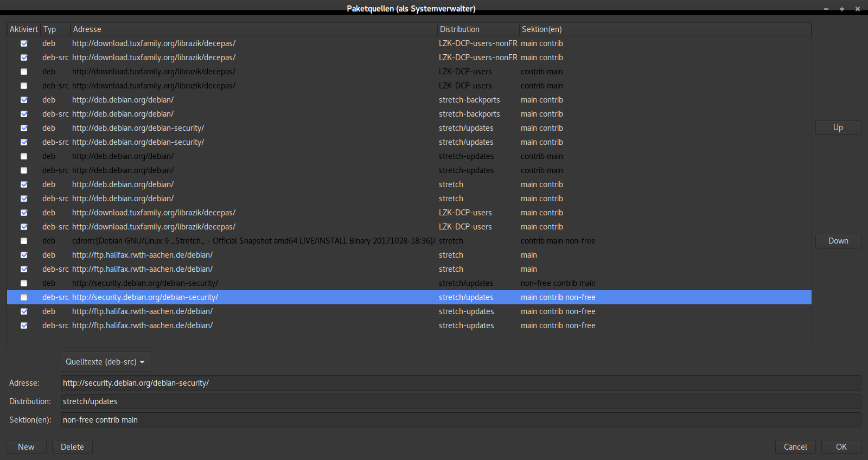Click 'non-free contrib main' in the source list
The height and width of the screenshot is (460, 868).
pos(558,283)
